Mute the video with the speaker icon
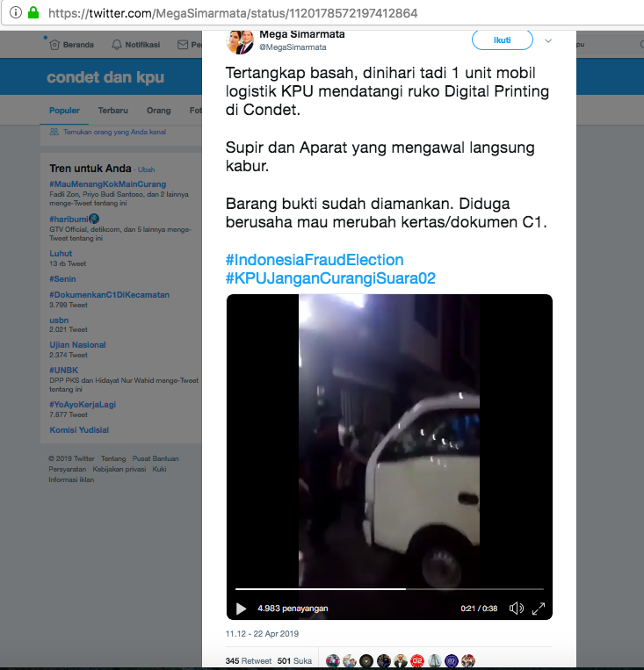This screenshot has height=670, width=644. tap(517, 609)
